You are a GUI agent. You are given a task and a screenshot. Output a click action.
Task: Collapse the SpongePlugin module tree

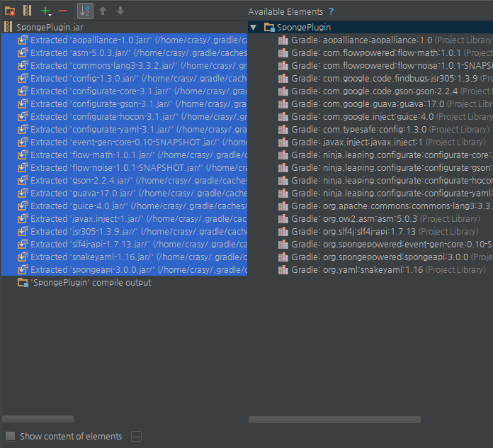254,28
